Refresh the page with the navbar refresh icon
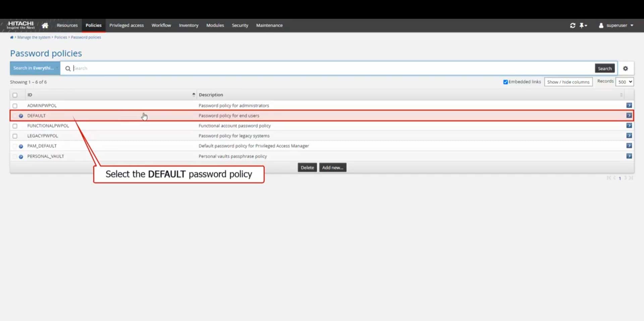Viewport: 644px width, 321px height. [573, 25]
